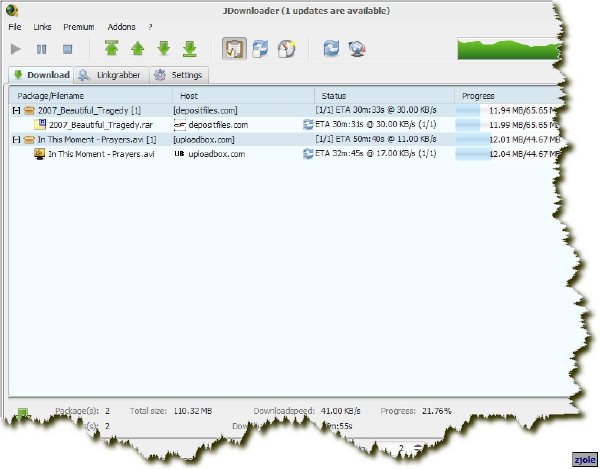Pause downloads with the pause button
The width and height of the screenshot is (600, 469).
(41, 49)
